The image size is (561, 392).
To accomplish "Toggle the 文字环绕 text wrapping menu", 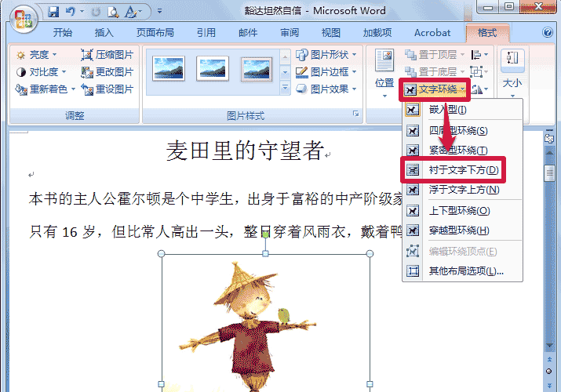I will click(x=435, y=89).
